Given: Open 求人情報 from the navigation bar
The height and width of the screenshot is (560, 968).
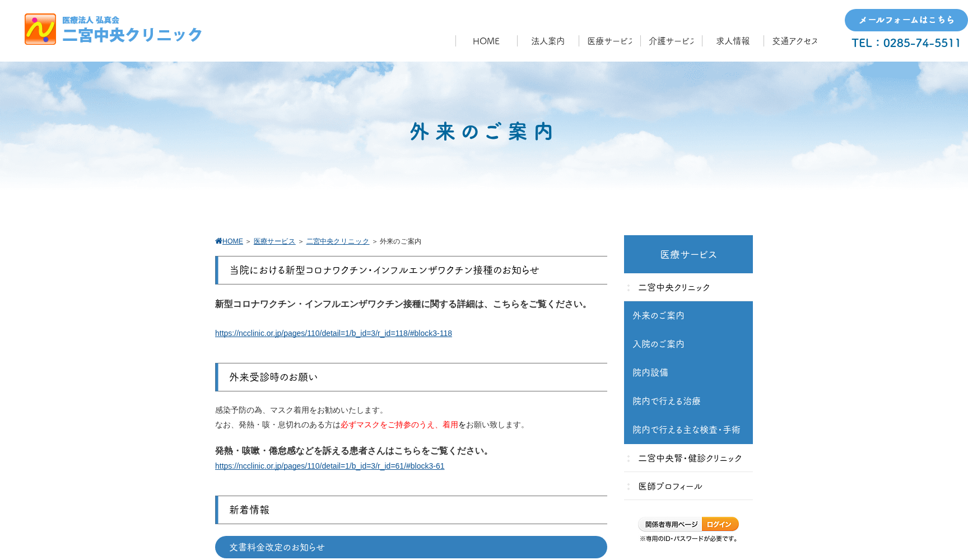Looking at the screenshot, I should tap(732, 41).
